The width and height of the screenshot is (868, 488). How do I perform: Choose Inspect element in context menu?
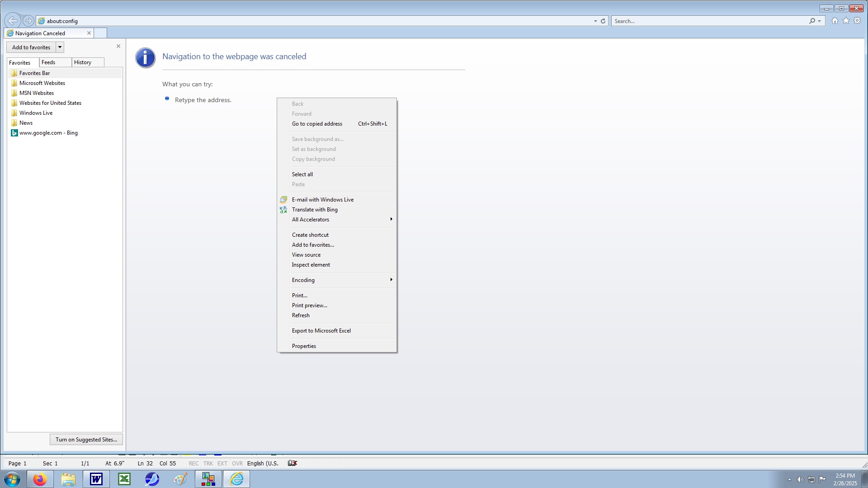[x=337, y=265]
